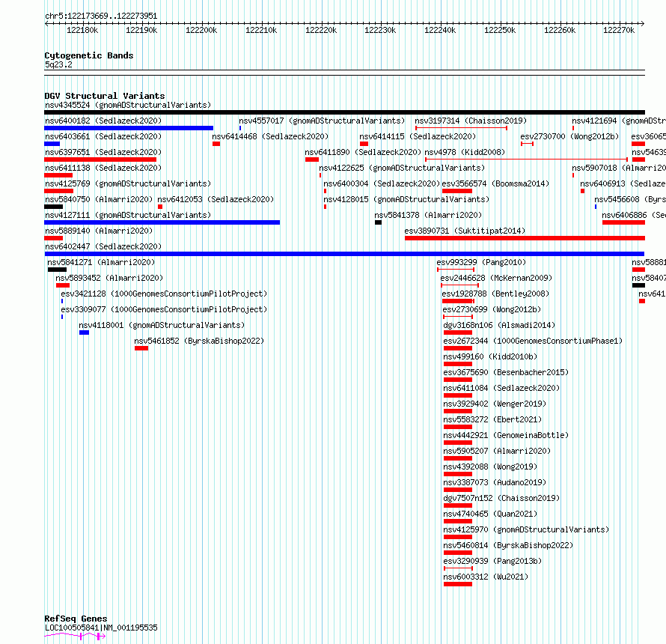
Task: Open nsv4125769 gnomADStructuralVariants entry
Action: 128,183
